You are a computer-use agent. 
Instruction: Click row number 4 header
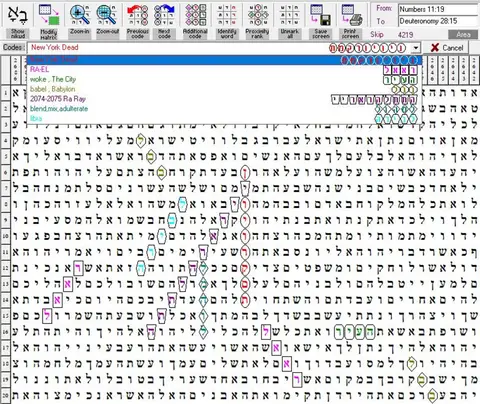coord(5,141)
